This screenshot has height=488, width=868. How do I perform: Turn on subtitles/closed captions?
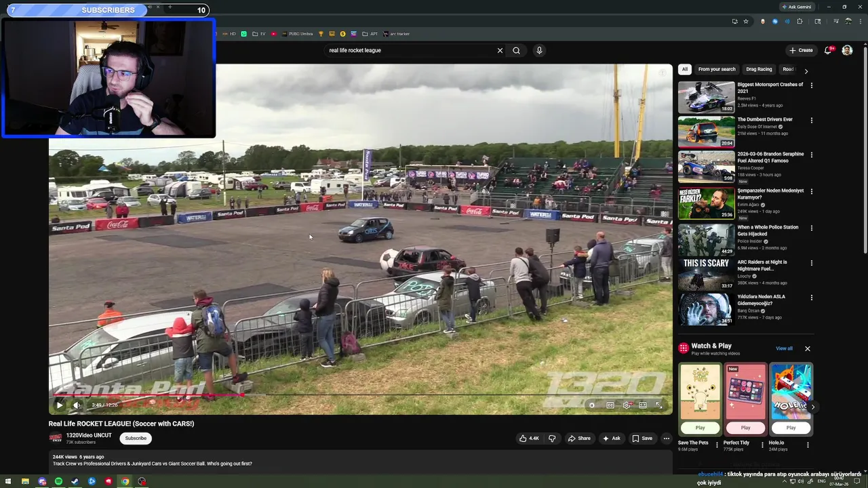610,405
